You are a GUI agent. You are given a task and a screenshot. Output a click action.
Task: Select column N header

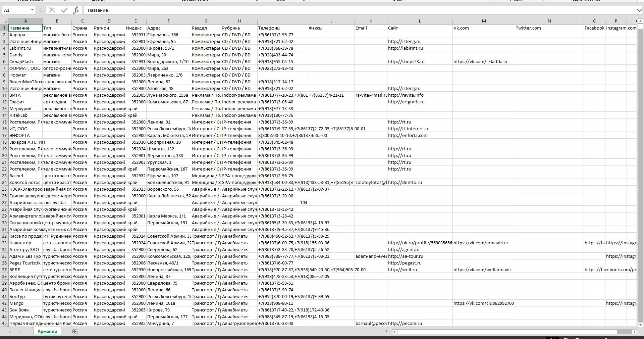pos(549,21)
